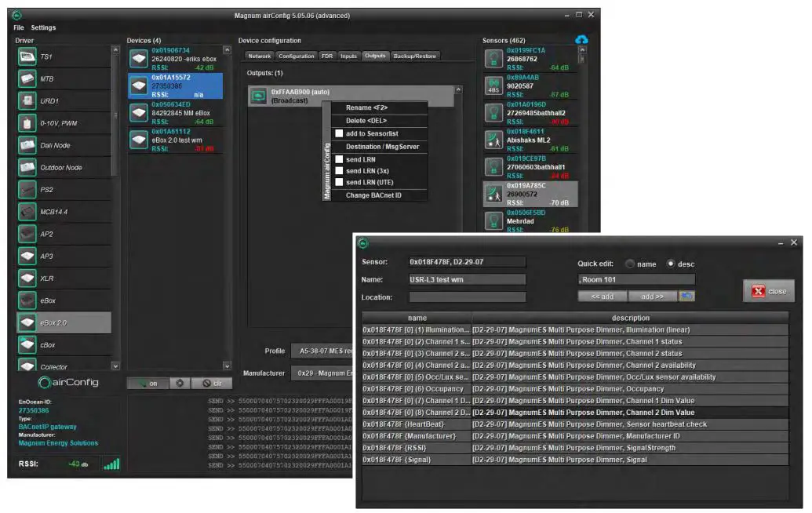
Task: Select the AP2 driver icon
Action: (27, 234)
